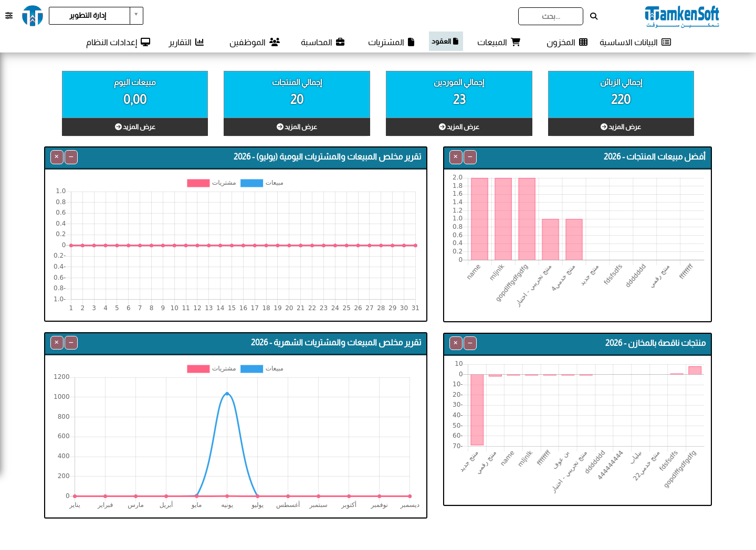Click the round blue company logo

(33, 16)
